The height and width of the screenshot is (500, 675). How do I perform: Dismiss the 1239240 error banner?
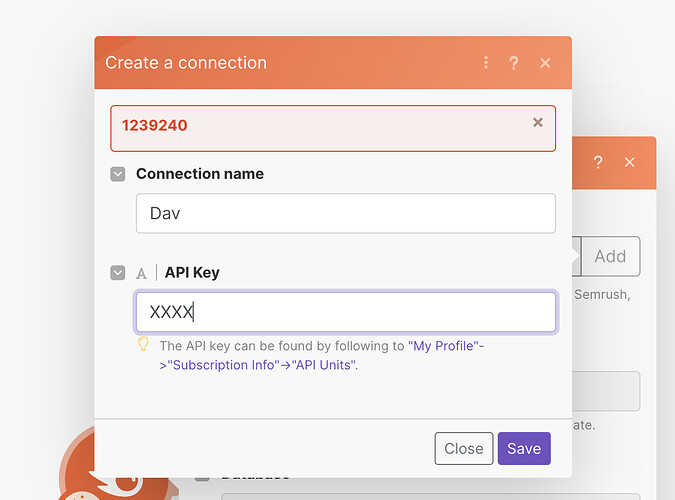[x=538, y=122]
